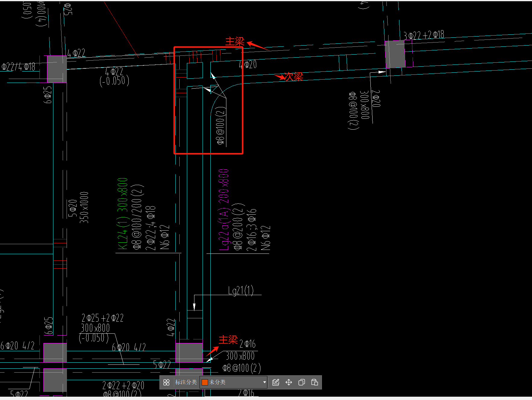
Task: Open the four-shapes category grid icon
Action: point(166,382)
